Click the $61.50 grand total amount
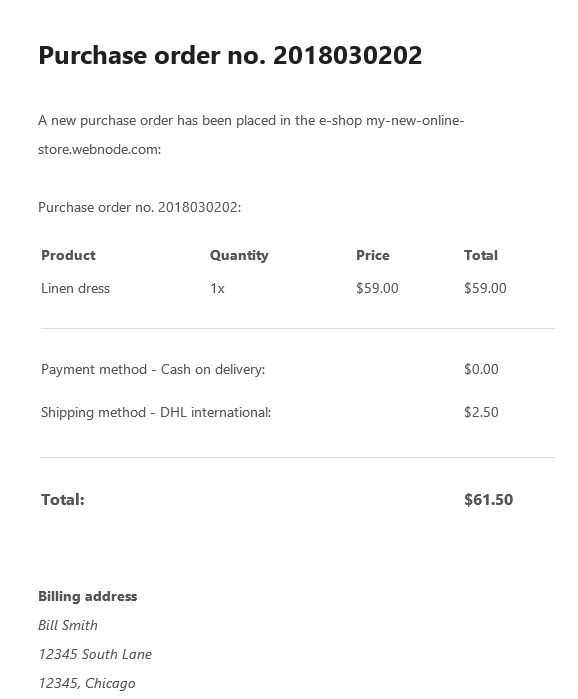The image size is (578, 699). click(488, 500)
